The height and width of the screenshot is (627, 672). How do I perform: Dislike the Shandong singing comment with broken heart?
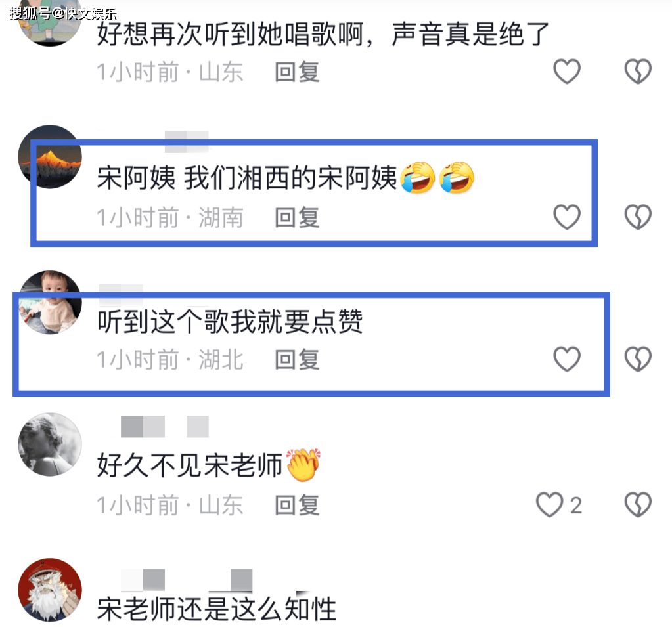pyautogui.click(x=638, y=72)
